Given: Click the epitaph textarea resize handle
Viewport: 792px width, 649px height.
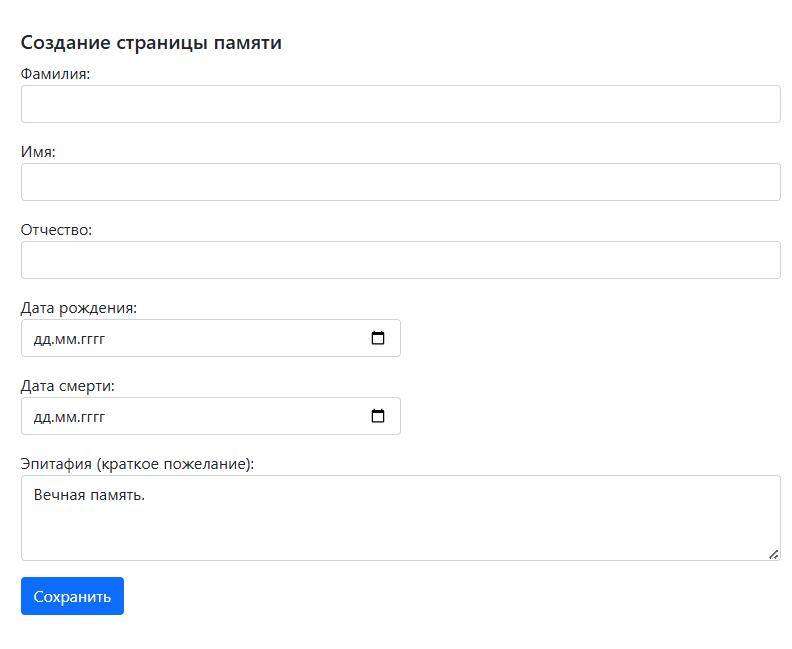Looking at the screenshot, I should click(774, 554).
